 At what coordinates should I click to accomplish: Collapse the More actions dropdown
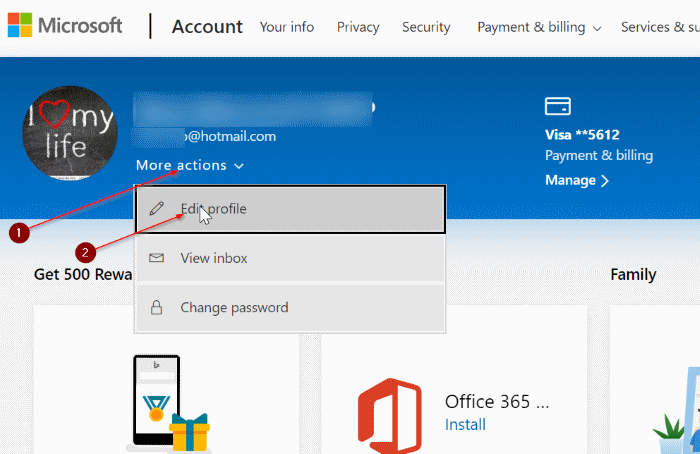pos(190,165)
